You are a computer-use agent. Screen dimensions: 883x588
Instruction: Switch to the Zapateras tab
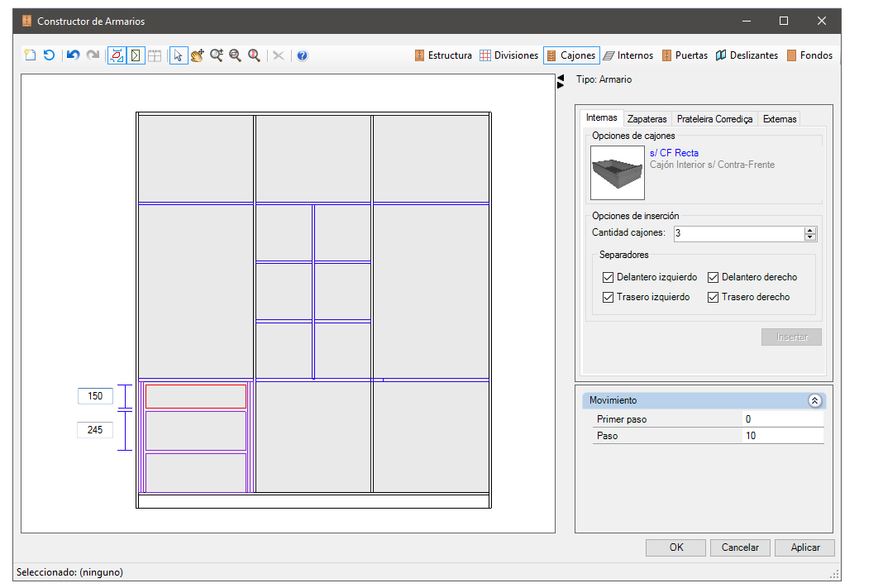(x=647, y=119)
